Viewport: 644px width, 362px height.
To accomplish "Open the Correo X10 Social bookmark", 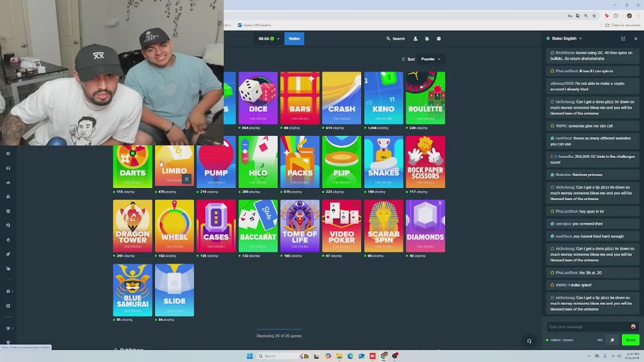I will pos(255,25).
